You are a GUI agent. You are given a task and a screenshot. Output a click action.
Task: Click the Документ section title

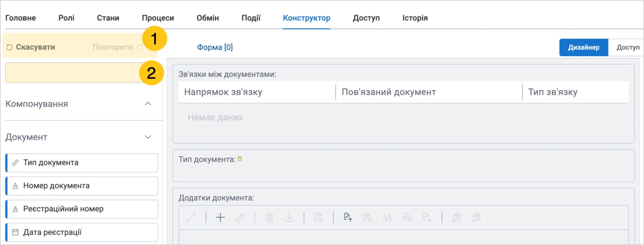(26, 137)
